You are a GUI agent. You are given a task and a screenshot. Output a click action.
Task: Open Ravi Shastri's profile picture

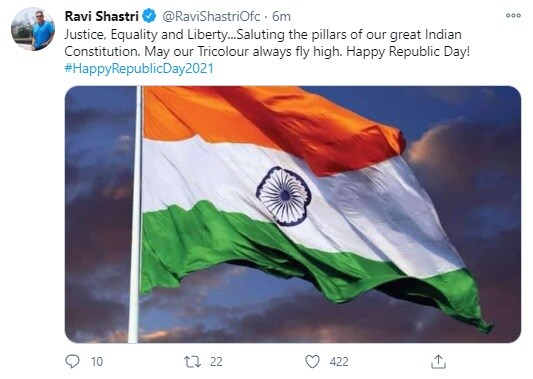click(33, 29)
